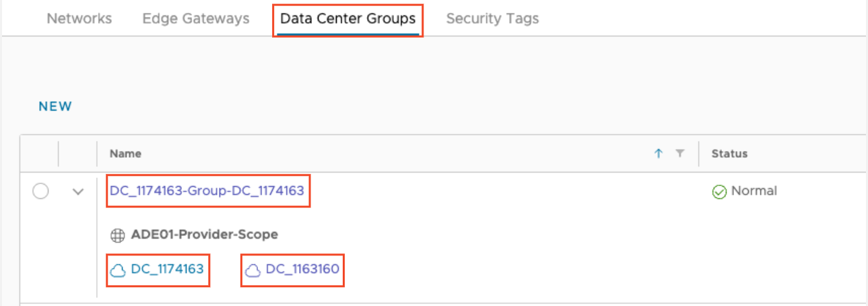Image resolution: width=868 pixels, height=306 pixels.
Task: Click the Name column sort arrow icon
Action: tap(659, 154)
